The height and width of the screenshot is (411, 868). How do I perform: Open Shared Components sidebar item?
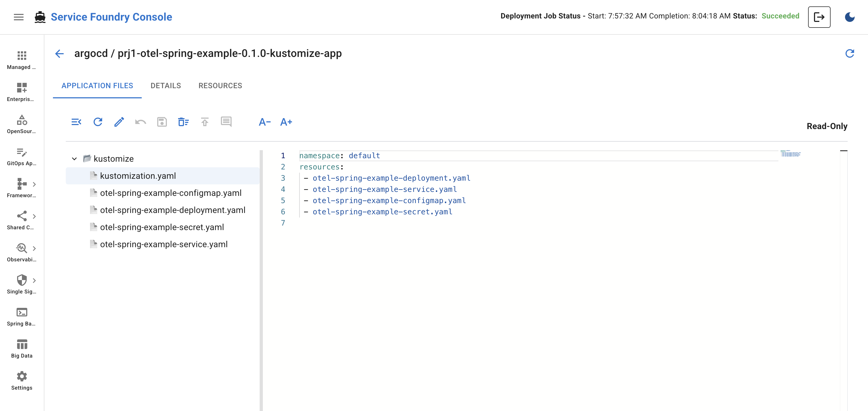click(x=22, y=220)
